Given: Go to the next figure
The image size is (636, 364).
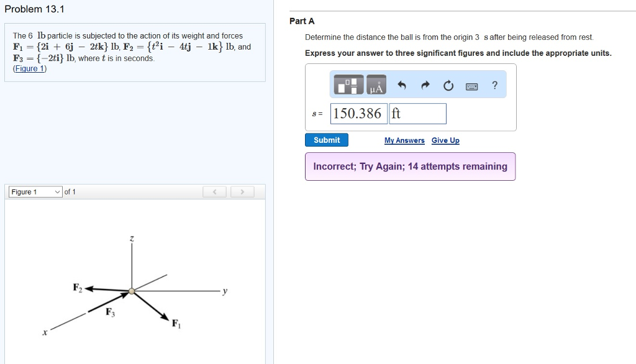Looking at the screenshot, I should point(242,192).
